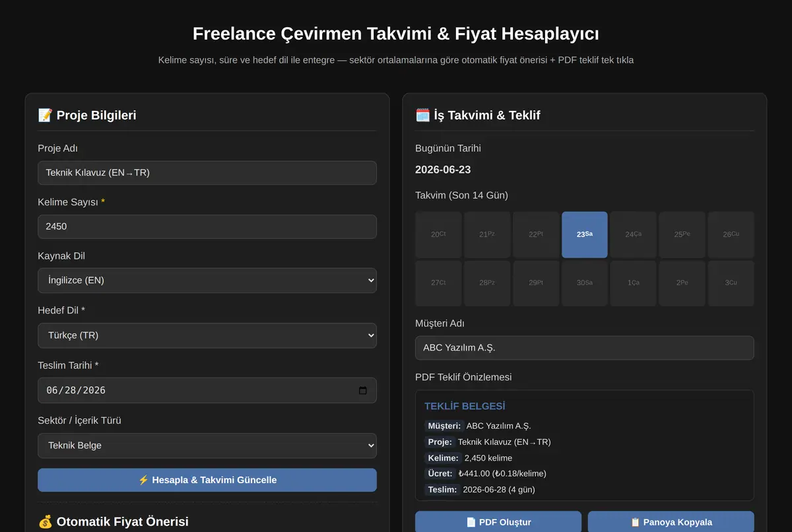Open the Kaynak Dil dropdown
This screenshot has width=792, height=532.
[x=207, y=281]
